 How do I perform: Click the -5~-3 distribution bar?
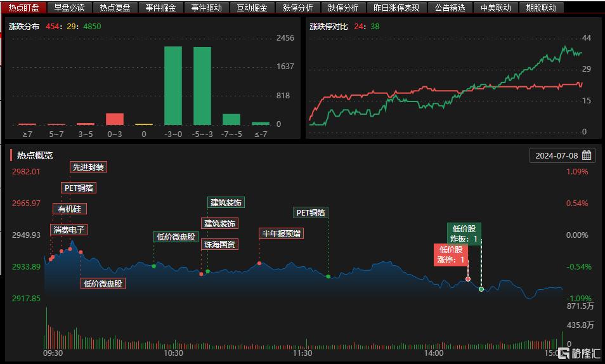point(202,86)
